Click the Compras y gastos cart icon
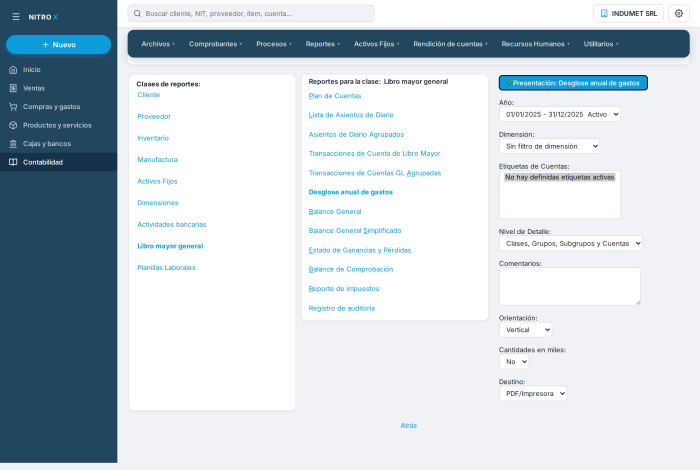 pos(13,107)
